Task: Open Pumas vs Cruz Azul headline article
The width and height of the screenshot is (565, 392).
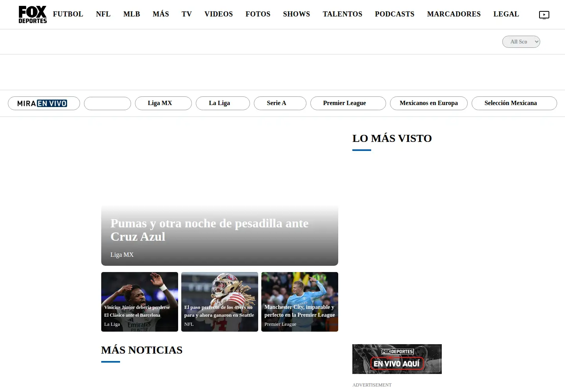Action: pyautogui.click(x=210, y=230)
